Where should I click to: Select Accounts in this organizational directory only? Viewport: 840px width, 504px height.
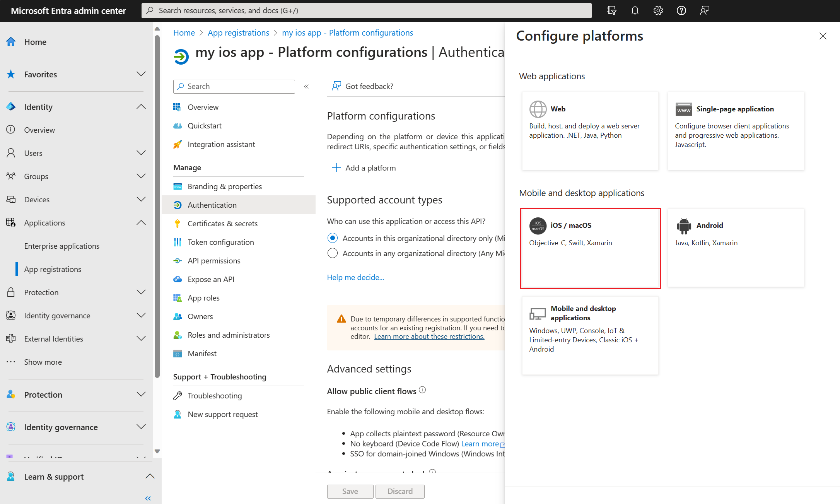click(332, 238)
